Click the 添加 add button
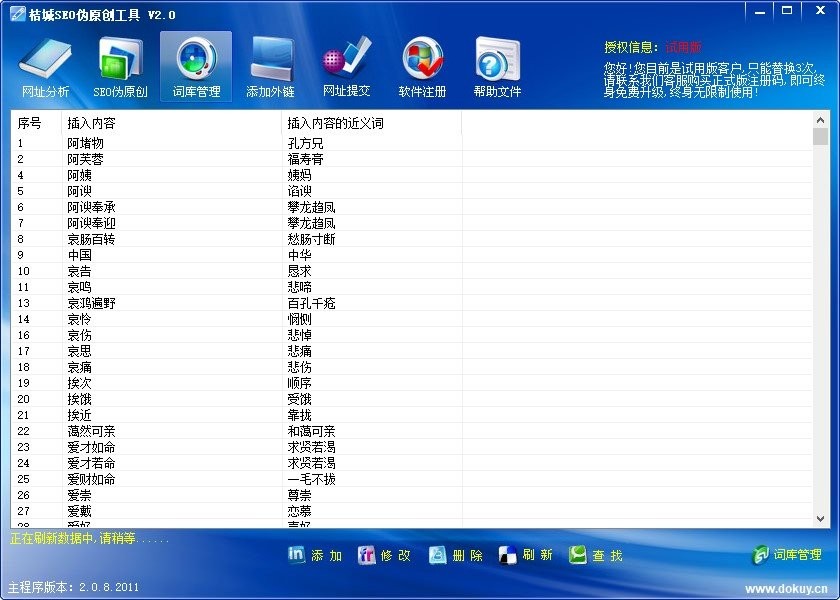 [315, 555]
